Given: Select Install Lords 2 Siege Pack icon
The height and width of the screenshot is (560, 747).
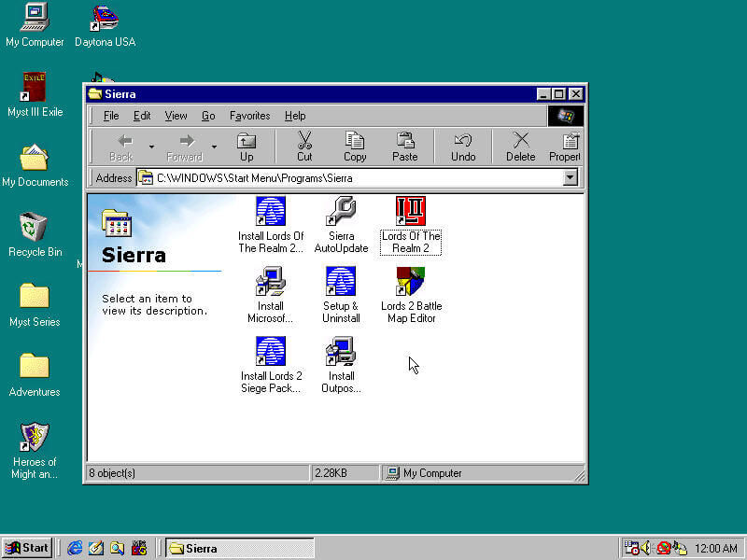Looking at the screenshot, I should pos(271,353).
